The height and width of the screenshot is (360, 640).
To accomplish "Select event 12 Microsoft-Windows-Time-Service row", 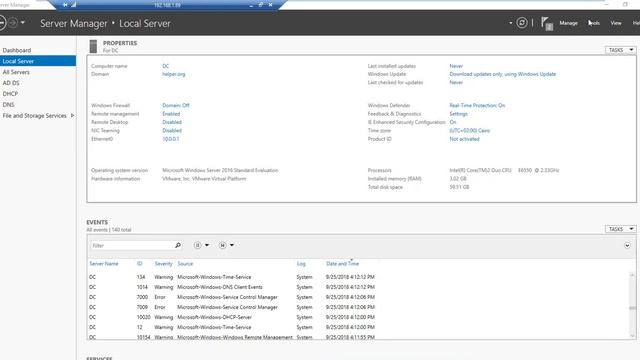I will [x=232, y=327].
